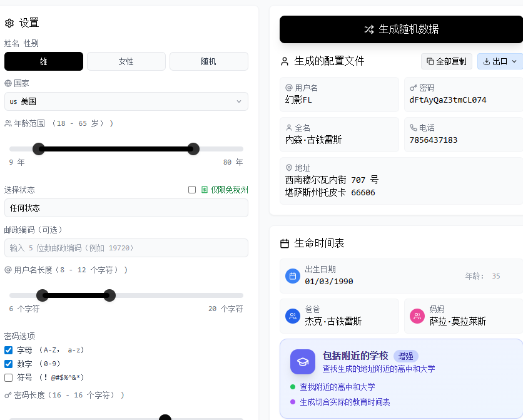This screenshot has width=523, height=420.
Task: Click the left handle of the 年龄范围 slider
Action: tap(39, 149)
